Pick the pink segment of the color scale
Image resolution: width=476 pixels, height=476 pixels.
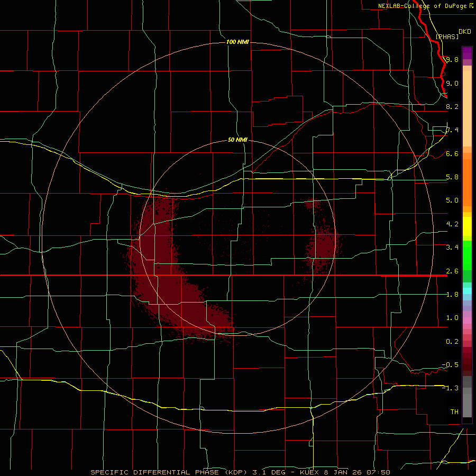467,321
